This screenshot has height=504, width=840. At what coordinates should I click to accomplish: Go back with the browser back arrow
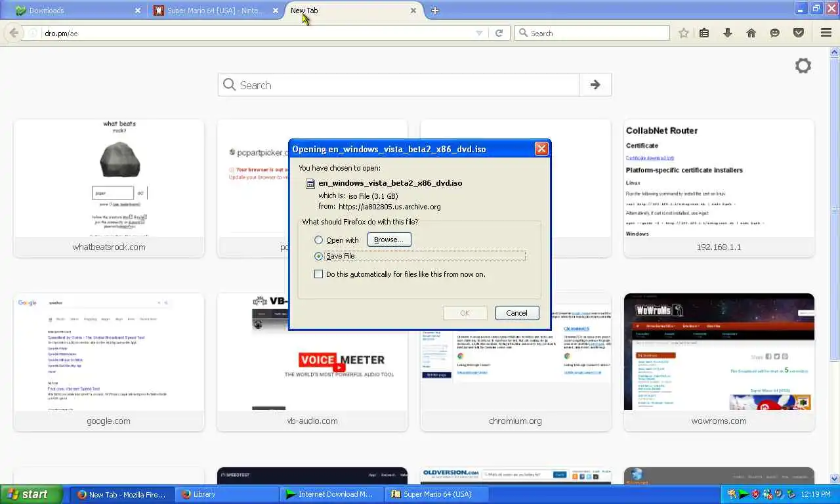14,33
